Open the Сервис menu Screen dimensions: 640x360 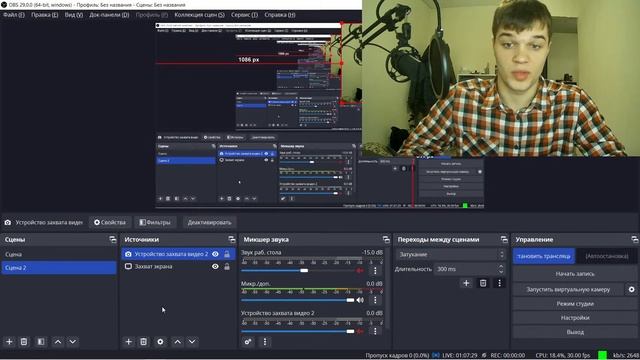click(244, 15)
